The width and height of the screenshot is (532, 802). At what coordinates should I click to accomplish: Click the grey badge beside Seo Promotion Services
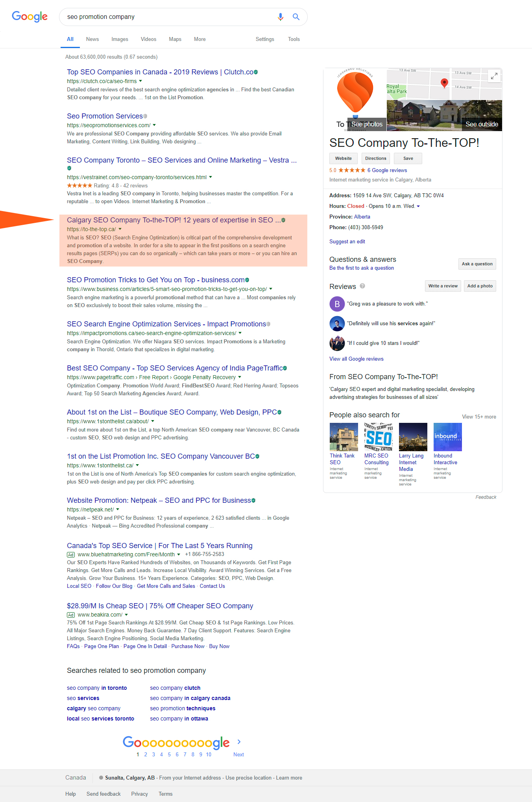pyautogui.click(x=145, y=116)
